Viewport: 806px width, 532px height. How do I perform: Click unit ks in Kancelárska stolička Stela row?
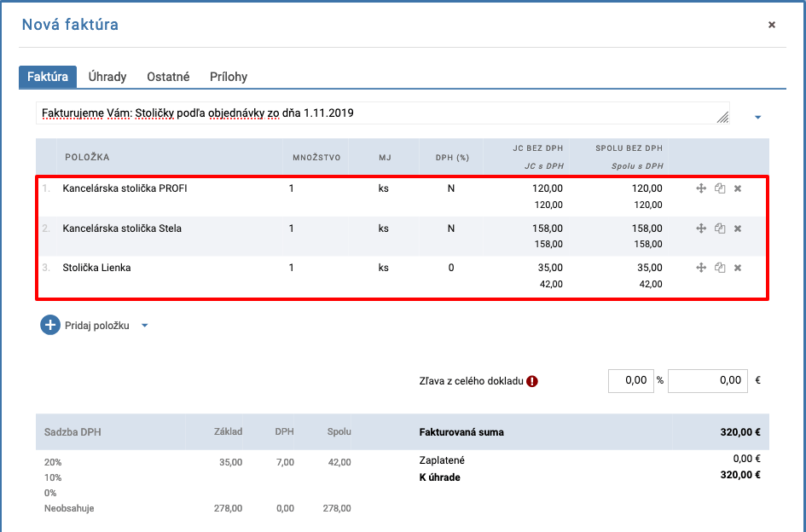[384, 228]
